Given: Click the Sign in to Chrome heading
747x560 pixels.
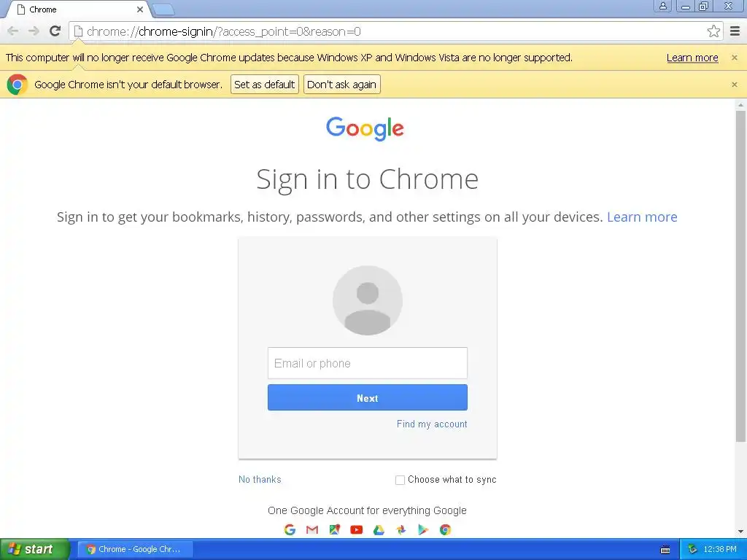Looking at the screenshot, I should click(367, 179).
